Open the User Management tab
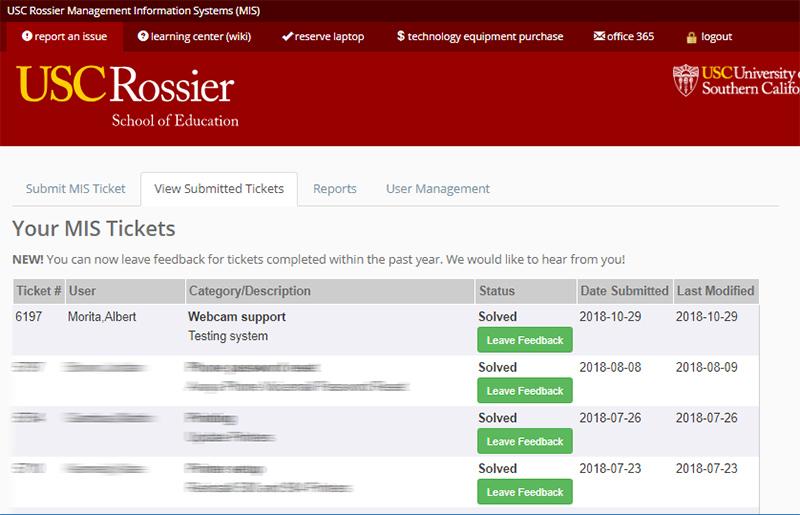Viewport: 800px width, 515px height. pyautogui.click(x=438, y=188)
